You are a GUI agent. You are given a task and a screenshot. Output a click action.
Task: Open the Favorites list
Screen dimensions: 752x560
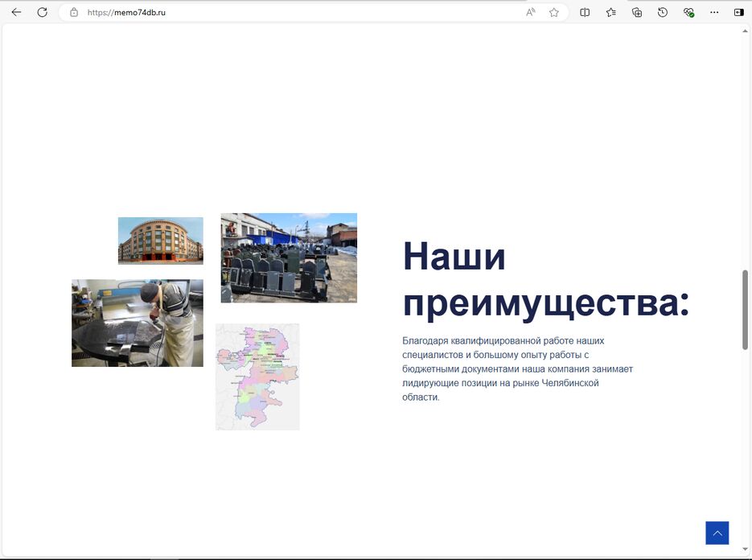[x=610, y=12]
